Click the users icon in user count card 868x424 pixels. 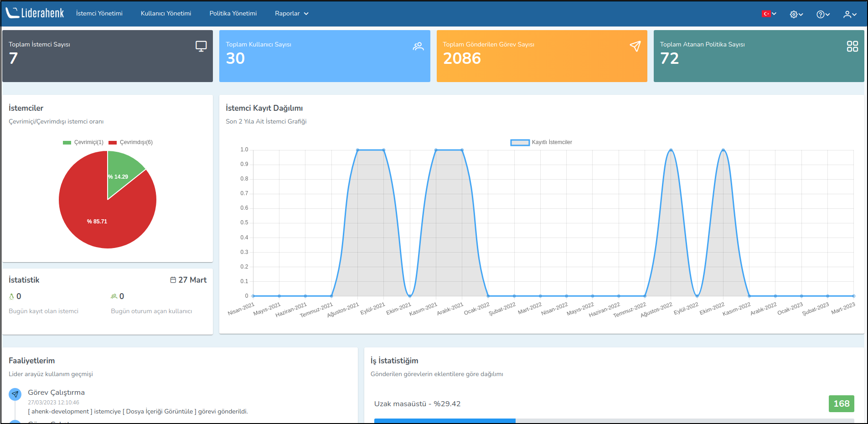pos(418,46)
